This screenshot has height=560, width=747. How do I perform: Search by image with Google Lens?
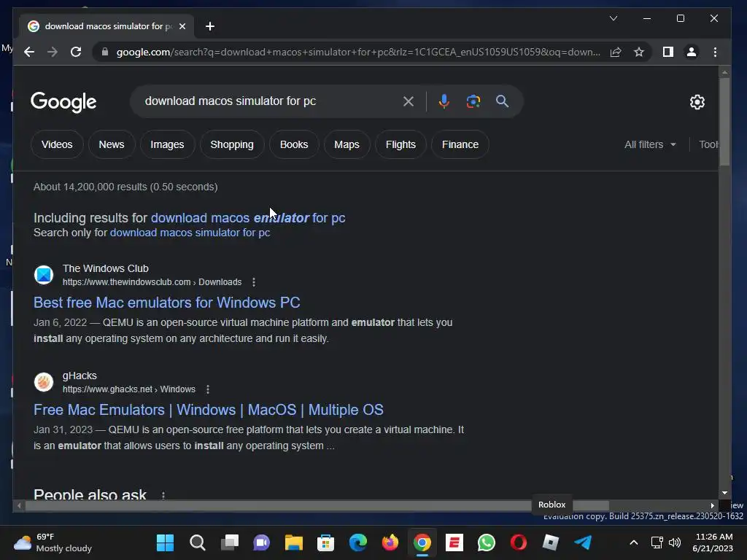click(473, 101)
